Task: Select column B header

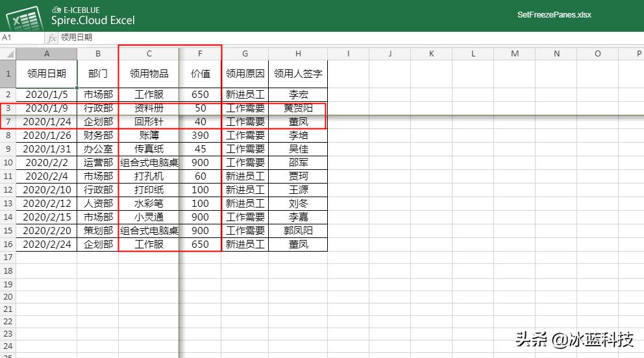Action: 98,54
